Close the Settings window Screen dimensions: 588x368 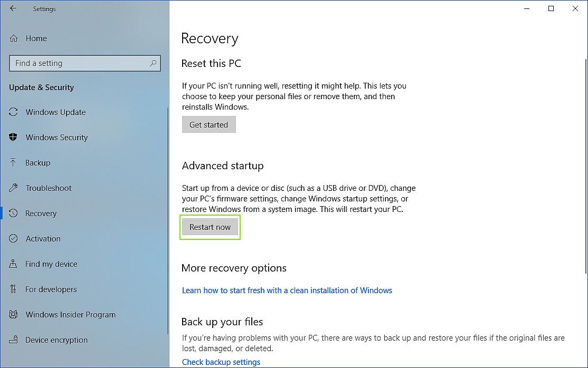[575, 8]
